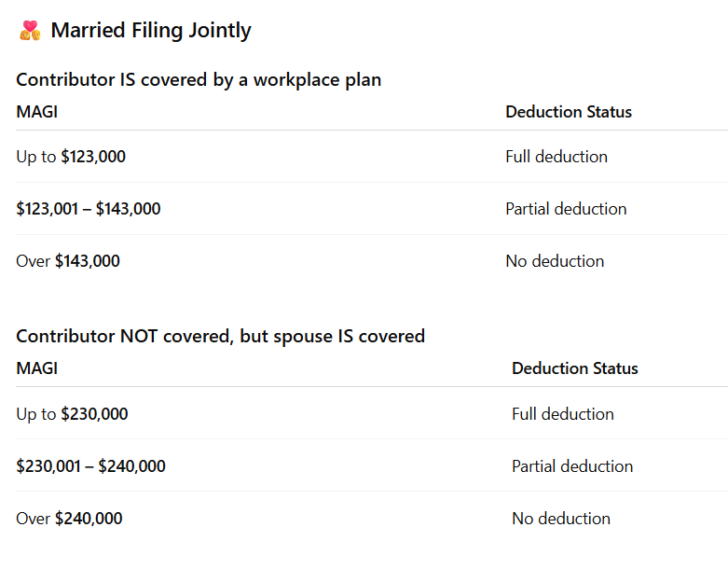Select the 'Over $240,000' cell
The height and width of the screenshot is (569, 728).
click(x=69, y=519)
